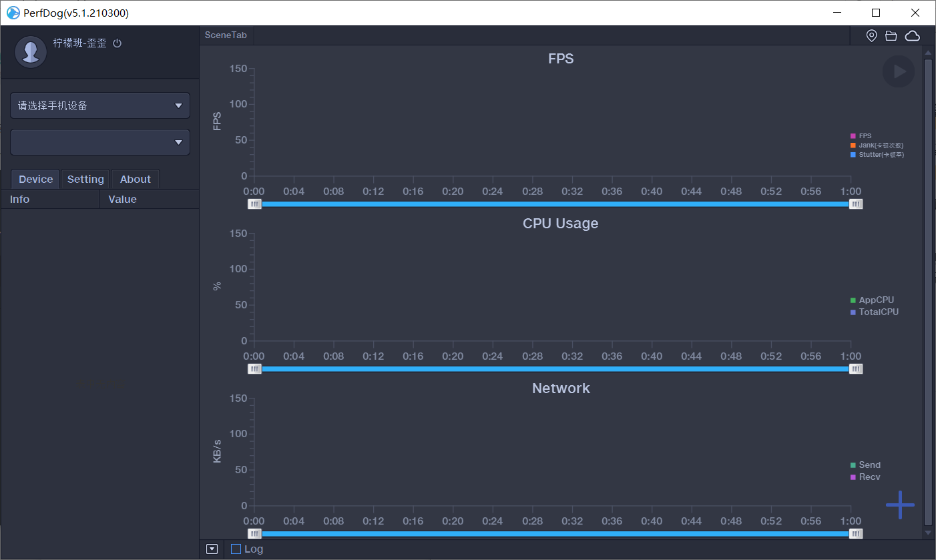Switch to the About tab
The height and width of the screenshot is (560, 936).
136,180
